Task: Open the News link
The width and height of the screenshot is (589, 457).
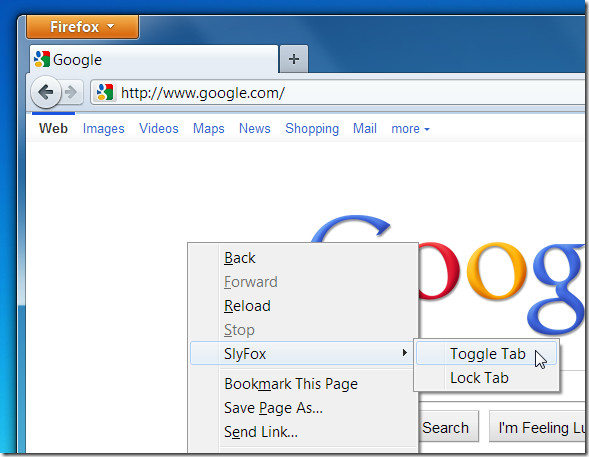Action: pyautogui.click(x=255, y=128)
